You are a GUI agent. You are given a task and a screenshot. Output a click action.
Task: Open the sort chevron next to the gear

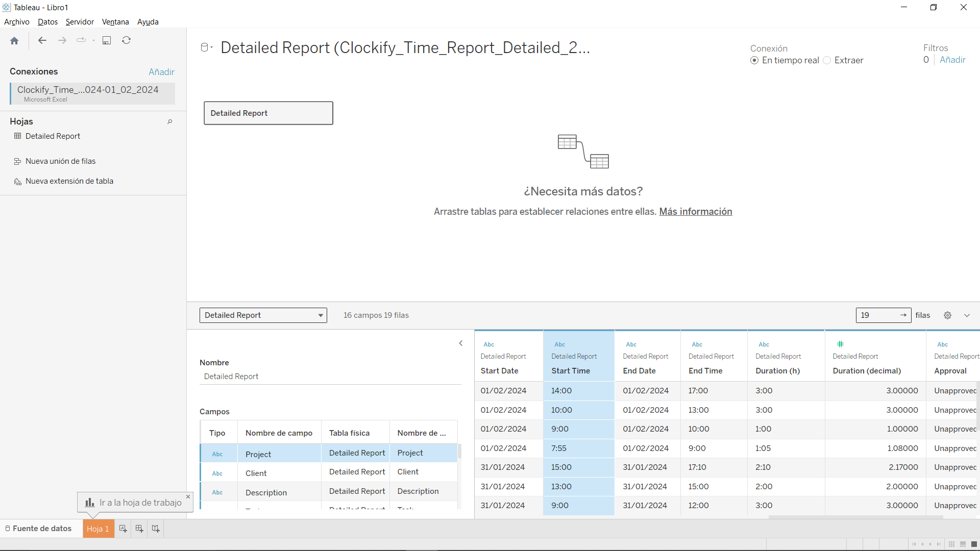click(967, 315)
